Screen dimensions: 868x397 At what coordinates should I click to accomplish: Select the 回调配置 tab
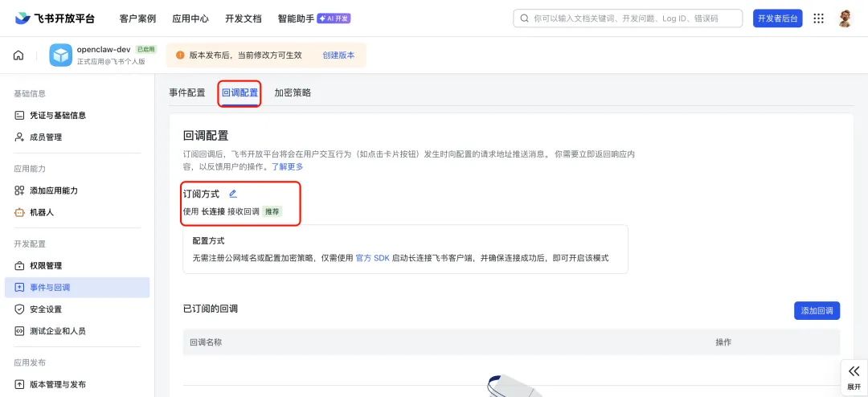[240, 92]
